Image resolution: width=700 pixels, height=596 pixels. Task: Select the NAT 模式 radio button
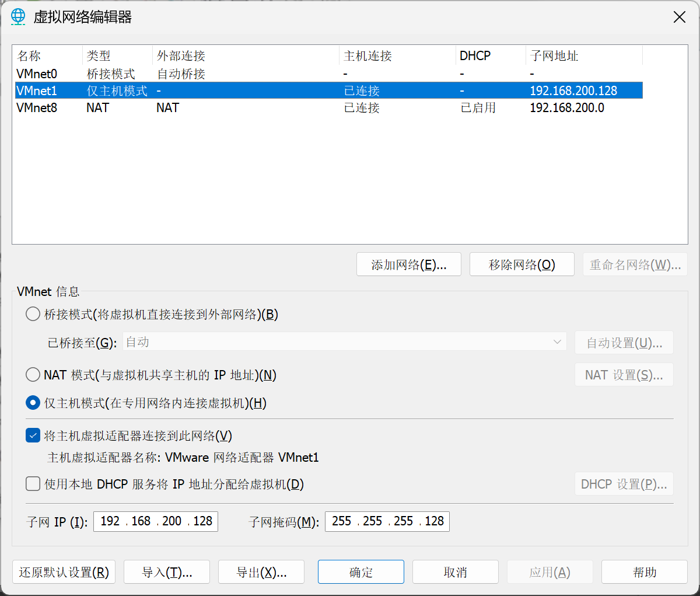(x=33, y=375)
